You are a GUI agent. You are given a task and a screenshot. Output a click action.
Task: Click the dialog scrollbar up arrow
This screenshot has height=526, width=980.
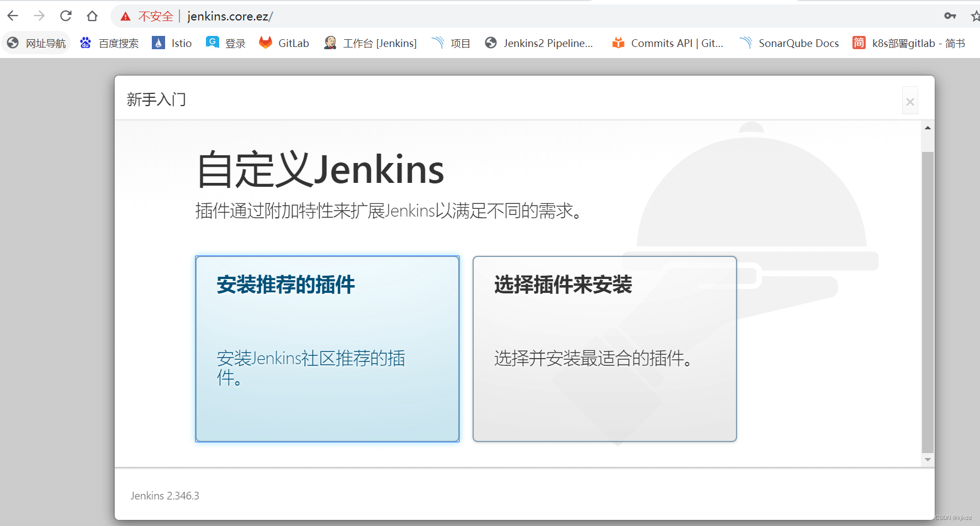(x=928, y=128)
